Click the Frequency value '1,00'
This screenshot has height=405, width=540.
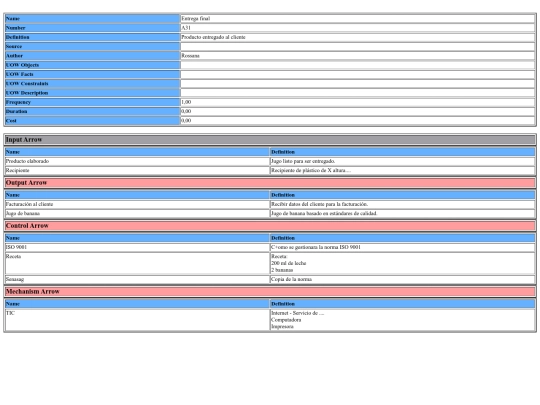tap(186, 102)
